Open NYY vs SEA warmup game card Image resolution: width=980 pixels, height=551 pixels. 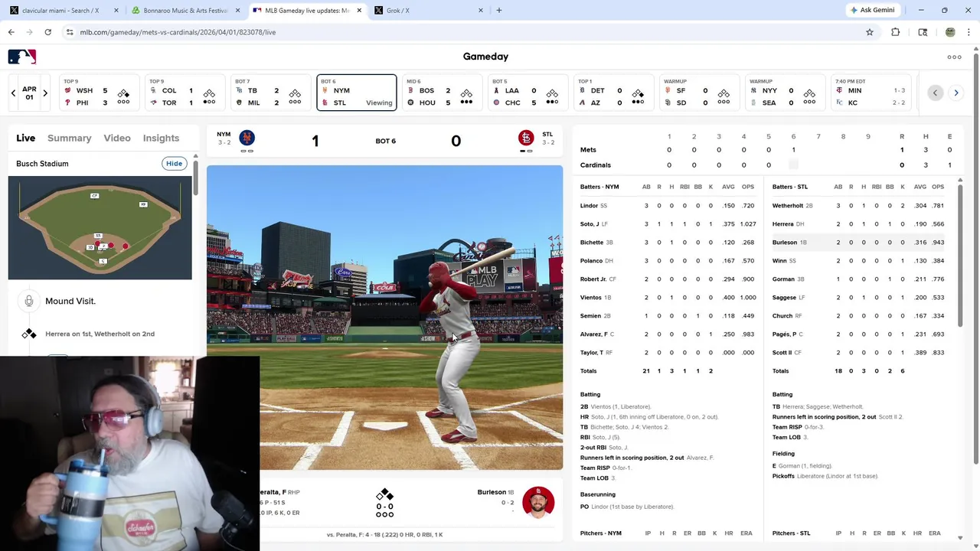coord(784,93)
